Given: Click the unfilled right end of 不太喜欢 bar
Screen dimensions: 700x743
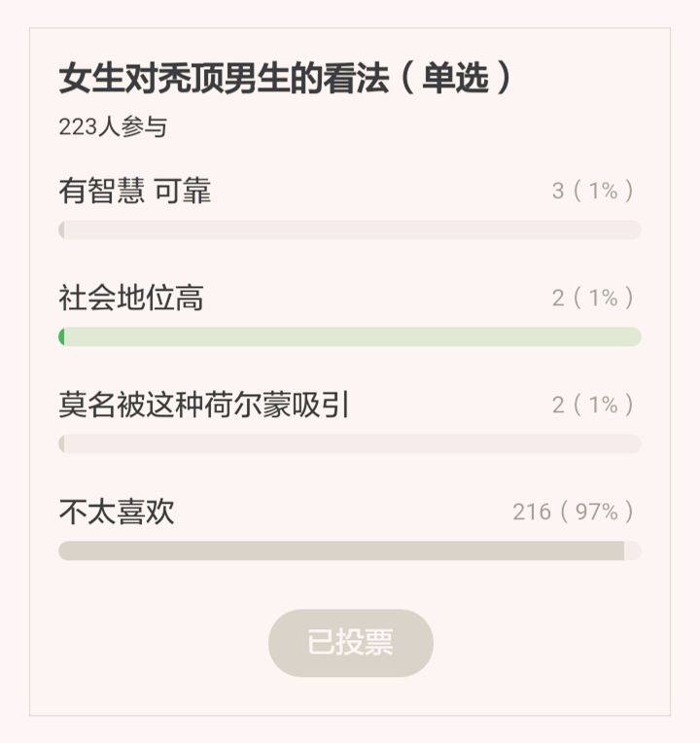Looking at the screenshot, I should click(x=632, y=551).
